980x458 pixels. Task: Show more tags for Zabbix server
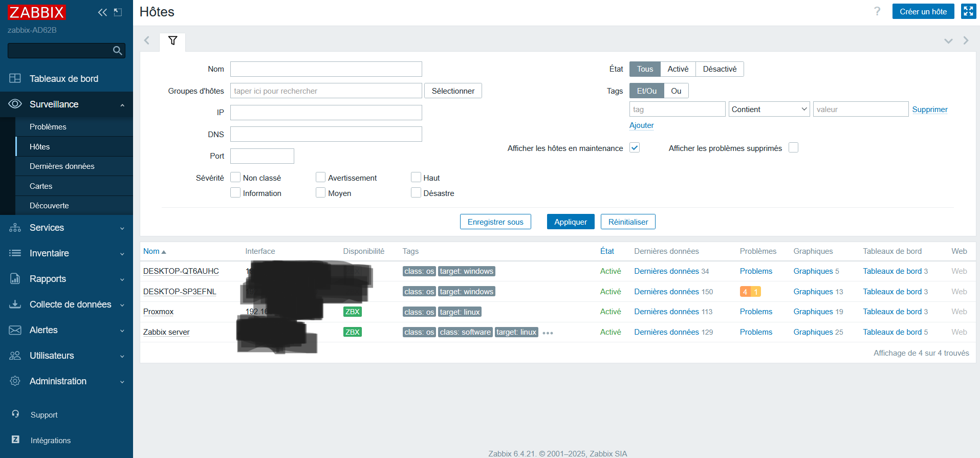pos(548,333)
